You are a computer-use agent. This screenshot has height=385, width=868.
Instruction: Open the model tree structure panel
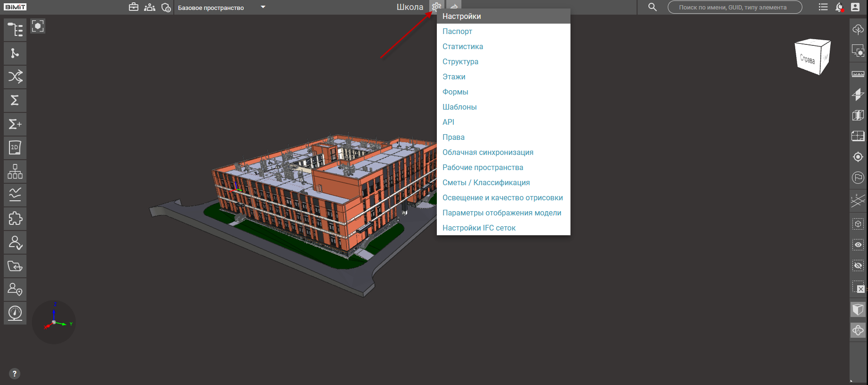pos(15,29)
